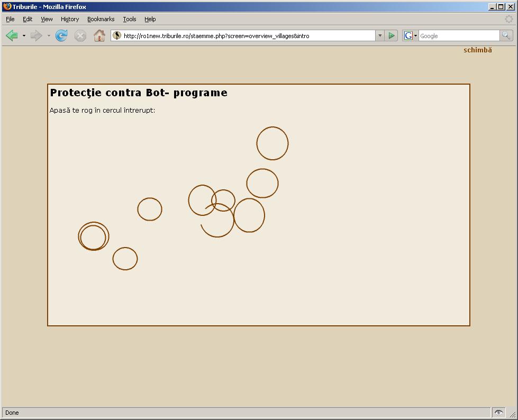The height and width of the screenshot is (420, 518).
Task: Reload the current page
Action: click(x=61, y=35)
